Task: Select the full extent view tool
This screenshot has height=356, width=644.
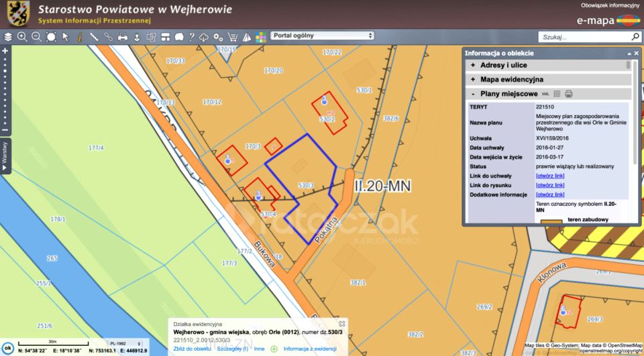Action: tap(51, 37)
